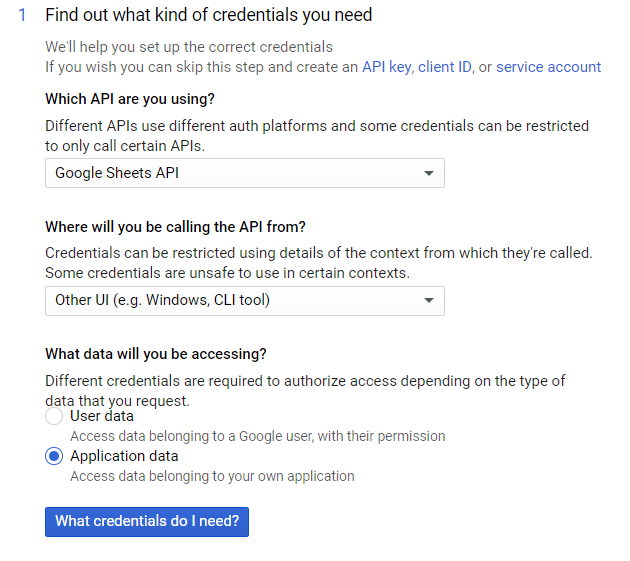
Task: Click the arrow on the Other UI selector
Action: 429,301
